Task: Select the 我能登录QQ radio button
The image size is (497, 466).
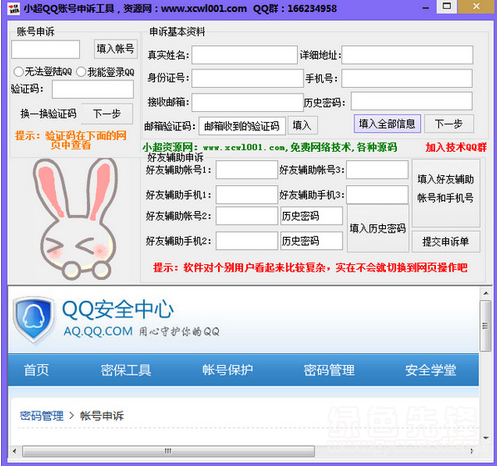Action: [81, 72]
